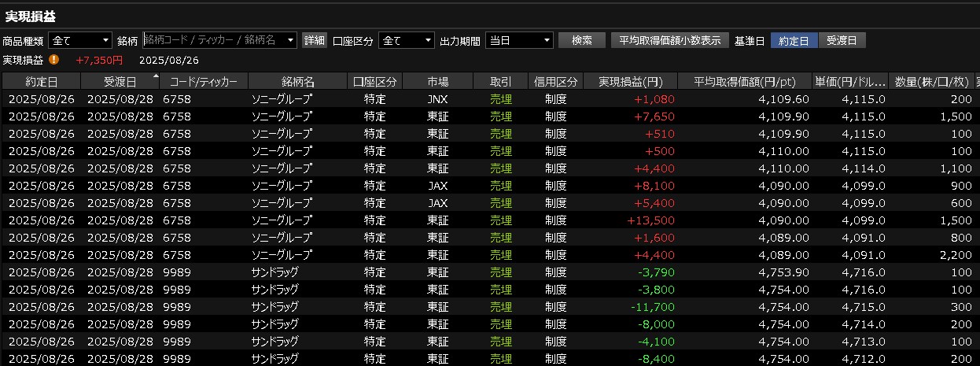Screen dimensions: 980x366
Task: Click the 詳細 button
Action: click(315, 40)
